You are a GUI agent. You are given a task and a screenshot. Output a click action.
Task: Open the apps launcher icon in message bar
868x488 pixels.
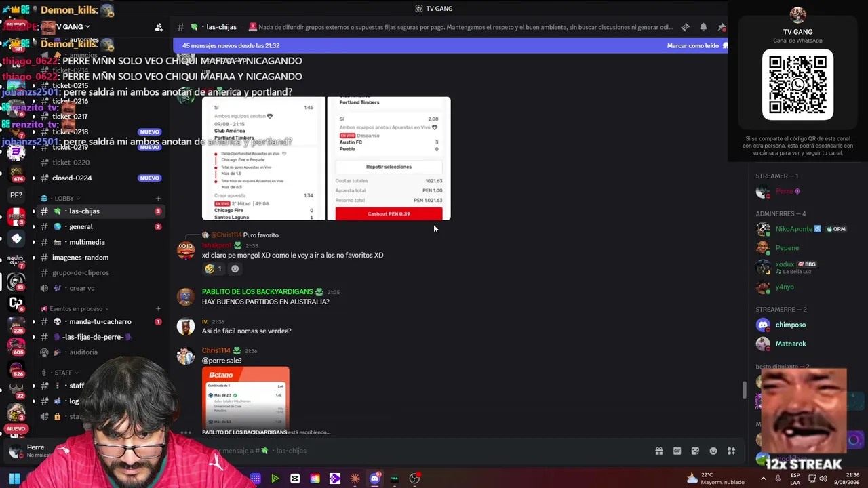point(731,451)
